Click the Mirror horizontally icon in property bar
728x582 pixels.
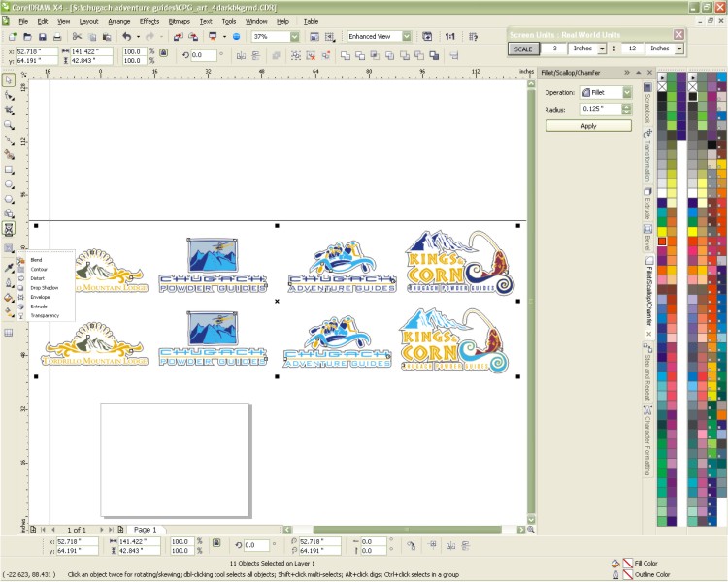(241, 56)
